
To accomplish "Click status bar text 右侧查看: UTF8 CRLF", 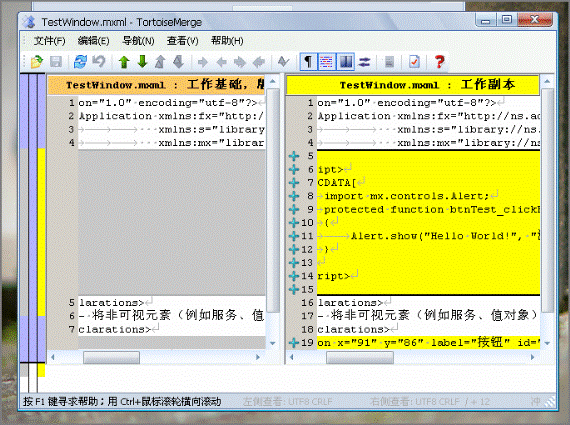I will (x=414, y=402).
